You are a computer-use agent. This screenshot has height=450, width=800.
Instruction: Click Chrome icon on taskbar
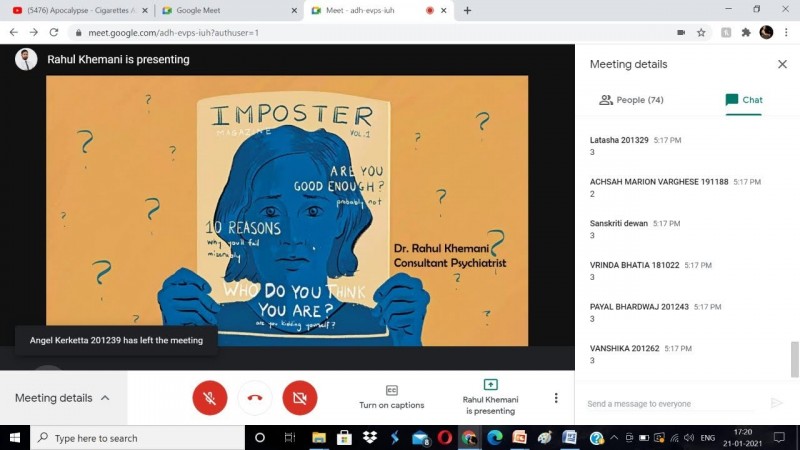[x=469, y=438]
